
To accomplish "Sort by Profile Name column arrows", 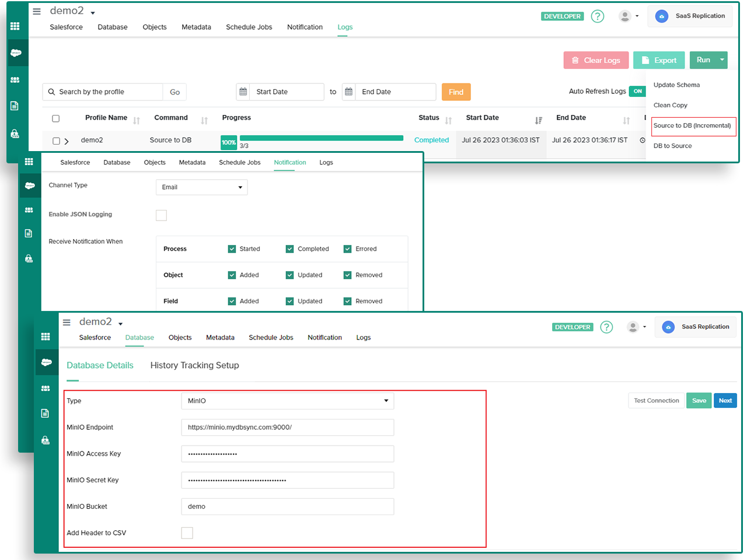I will click(x=137, y=121).
